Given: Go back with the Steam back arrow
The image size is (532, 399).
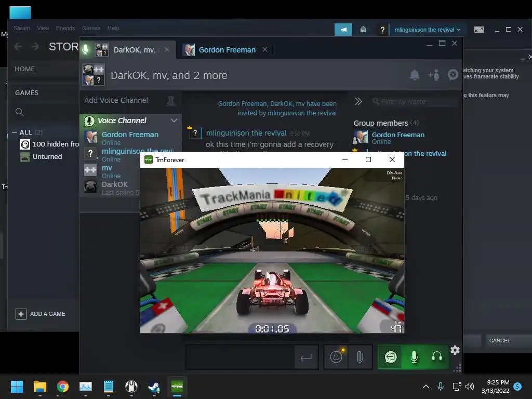Looking at the screenshot, I should pos(18,46).
